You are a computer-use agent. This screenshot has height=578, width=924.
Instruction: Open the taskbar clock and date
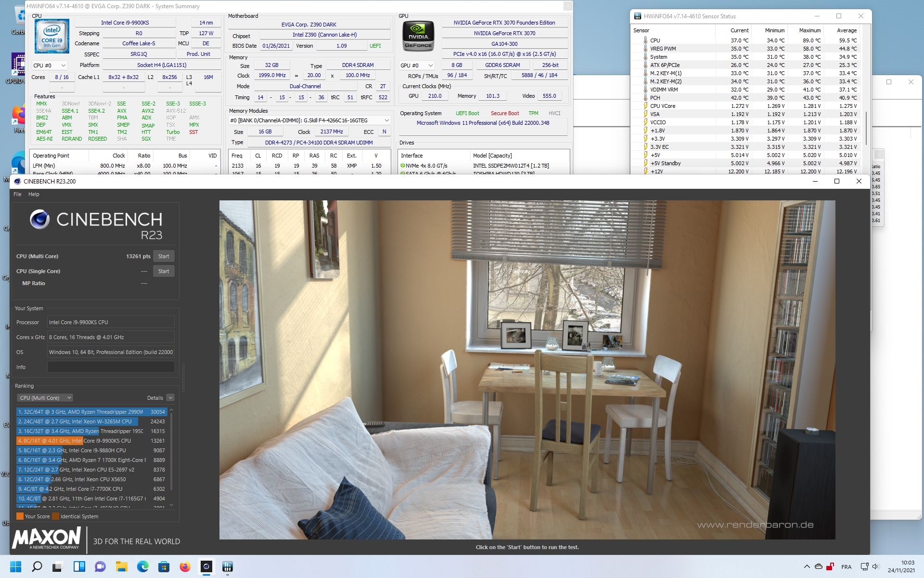[901, 566]
